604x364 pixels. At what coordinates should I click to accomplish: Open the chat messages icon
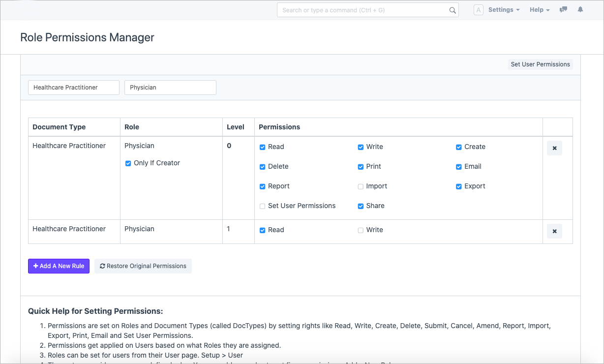click(x=564, y=10)
